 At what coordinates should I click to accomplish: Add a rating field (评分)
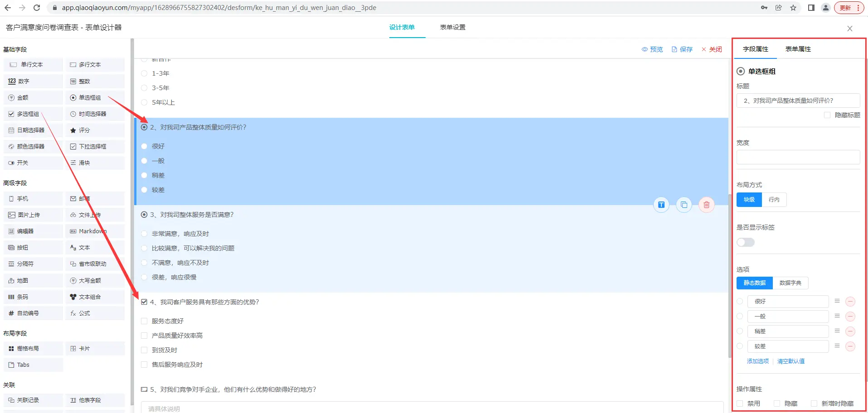[95, 130]
